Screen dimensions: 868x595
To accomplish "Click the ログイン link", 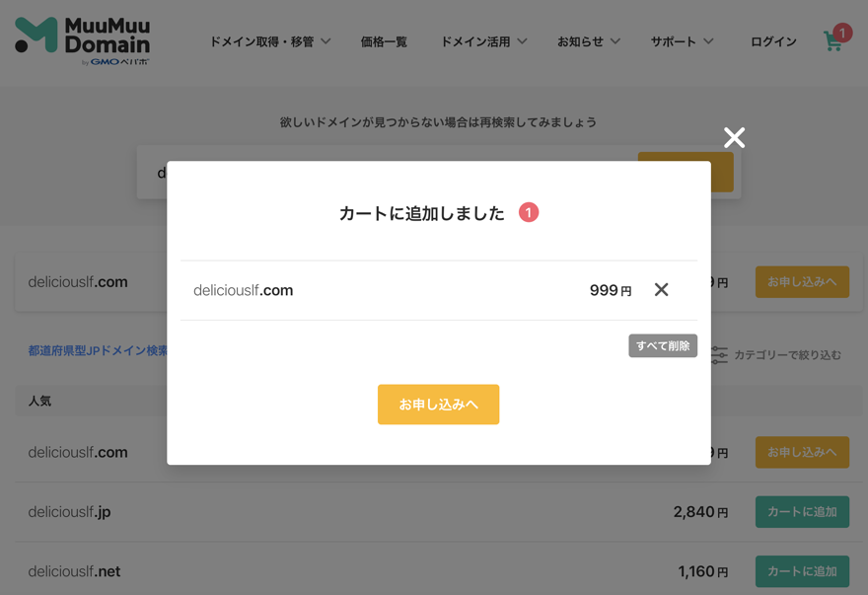I will 773,41.
